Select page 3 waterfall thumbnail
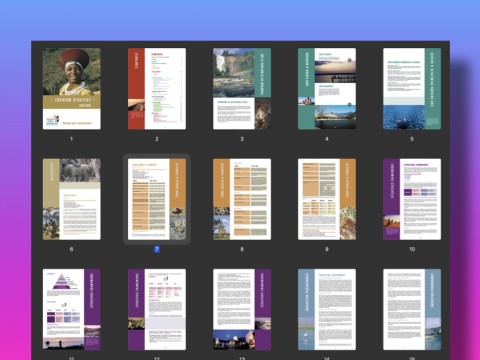Image resolution: width=480 pixels, height=360 pixels. [242, 89]
